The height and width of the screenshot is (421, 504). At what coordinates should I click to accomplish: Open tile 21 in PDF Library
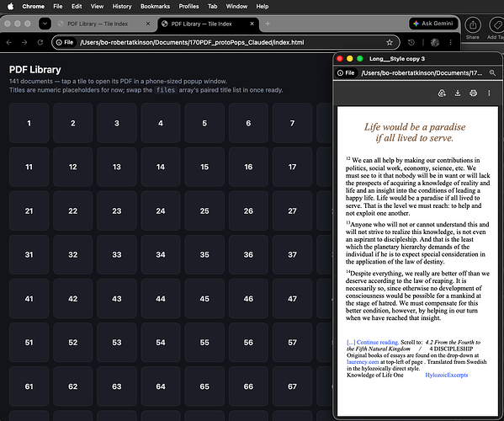click(x=29, y=210)
